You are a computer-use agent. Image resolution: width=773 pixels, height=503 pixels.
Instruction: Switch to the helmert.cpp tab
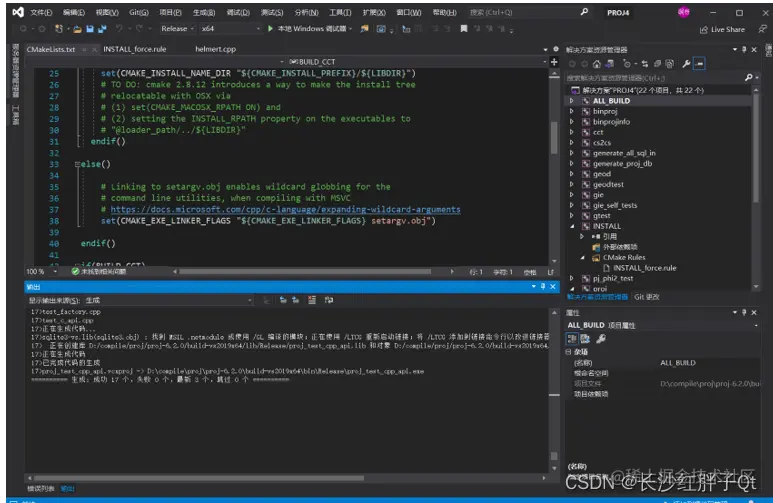coord(215,49)
